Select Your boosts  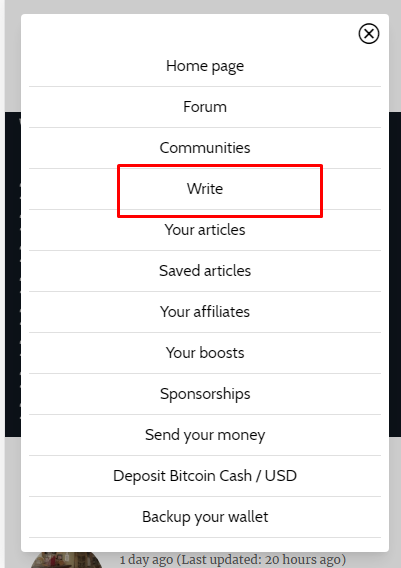[205, 352]
